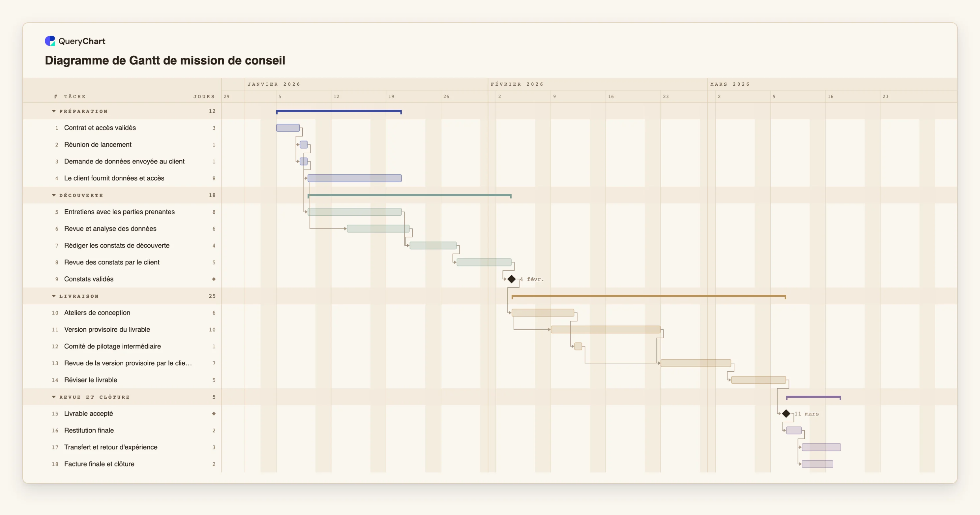980x515 pixels.
Task: Select the Restitution finale bar
Action: tap(794, 431)
